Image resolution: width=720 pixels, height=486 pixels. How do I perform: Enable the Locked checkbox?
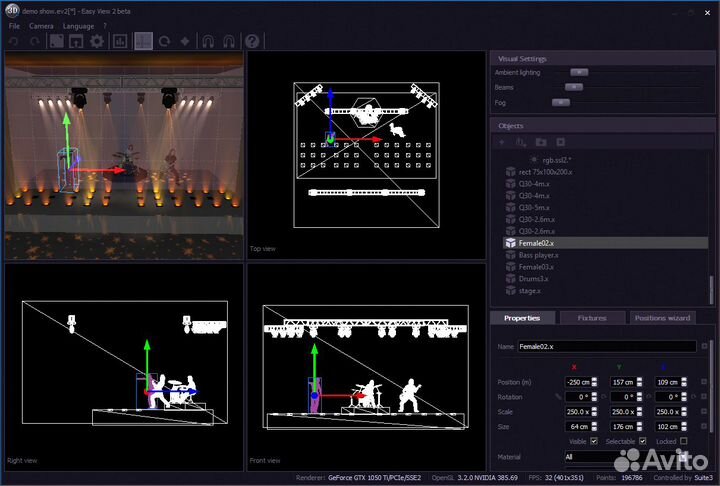click(x=684, y=440)
